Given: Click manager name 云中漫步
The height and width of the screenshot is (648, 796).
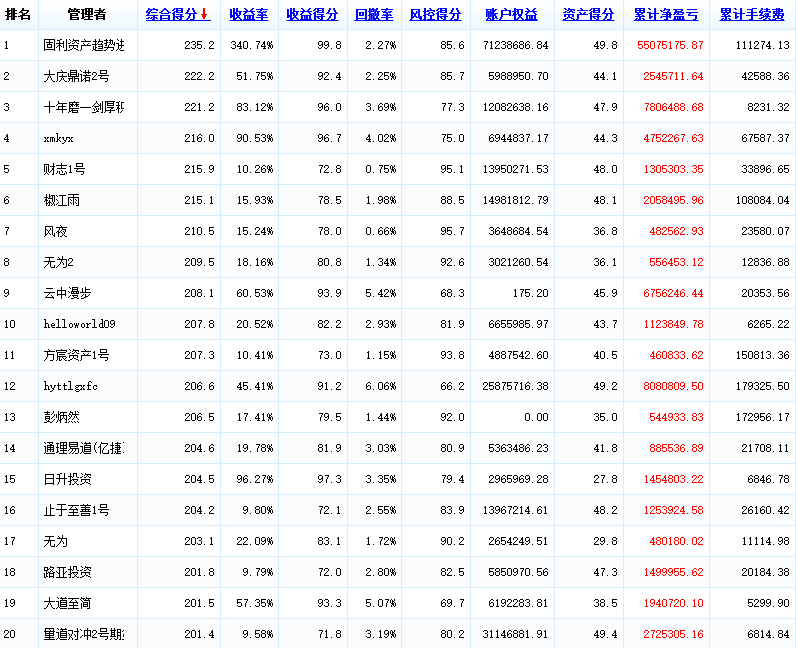Looking at the screenshot, I should tap(68, 293).
